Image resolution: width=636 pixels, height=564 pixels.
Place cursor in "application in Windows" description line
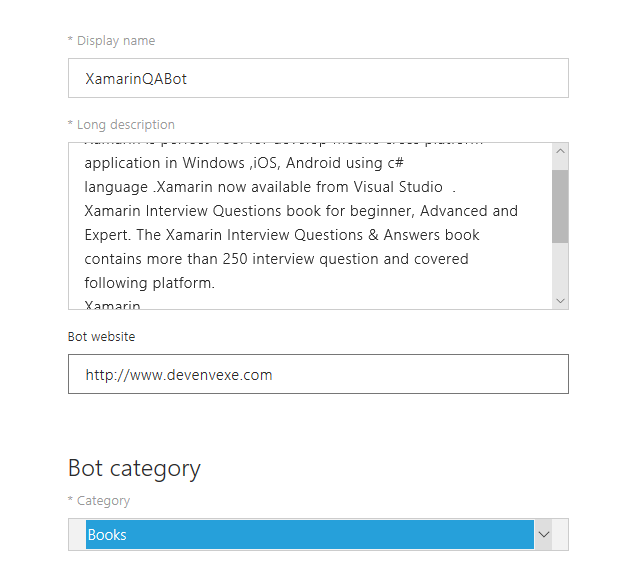243,163
